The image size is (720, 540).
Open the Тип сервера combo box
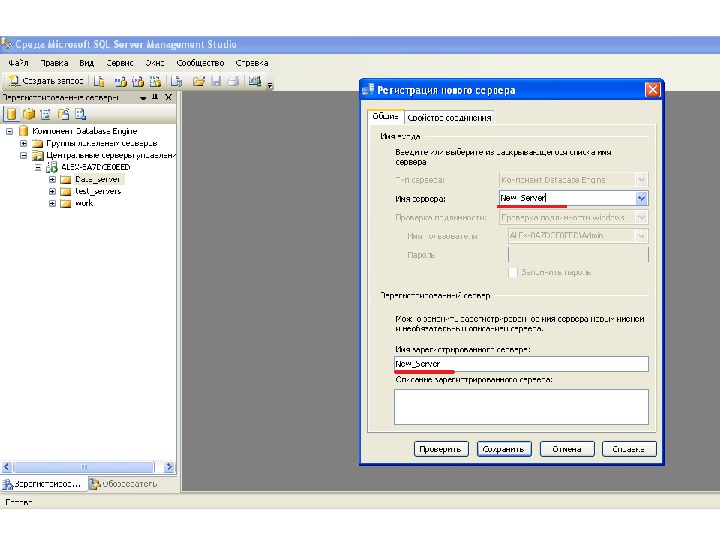point(574,180)
